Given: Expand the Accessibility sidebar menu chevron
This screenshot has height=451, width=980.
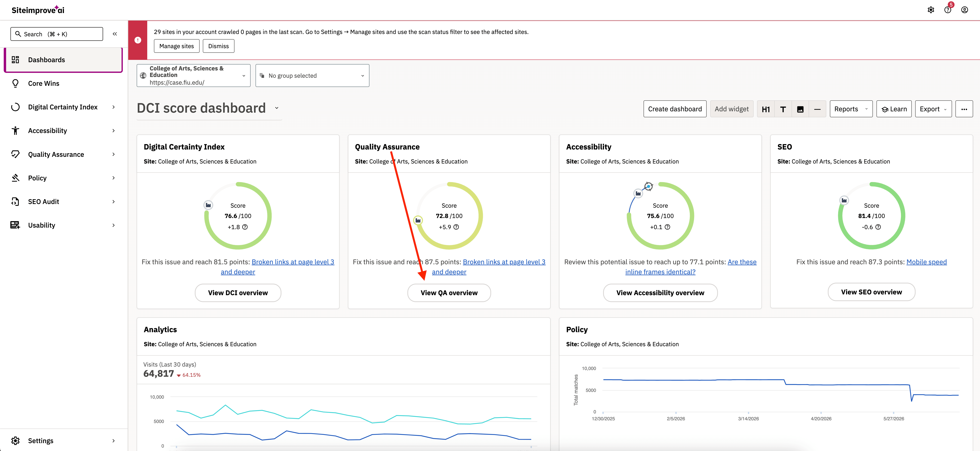Looking at the screenshot, I should (x=113, y=131).
